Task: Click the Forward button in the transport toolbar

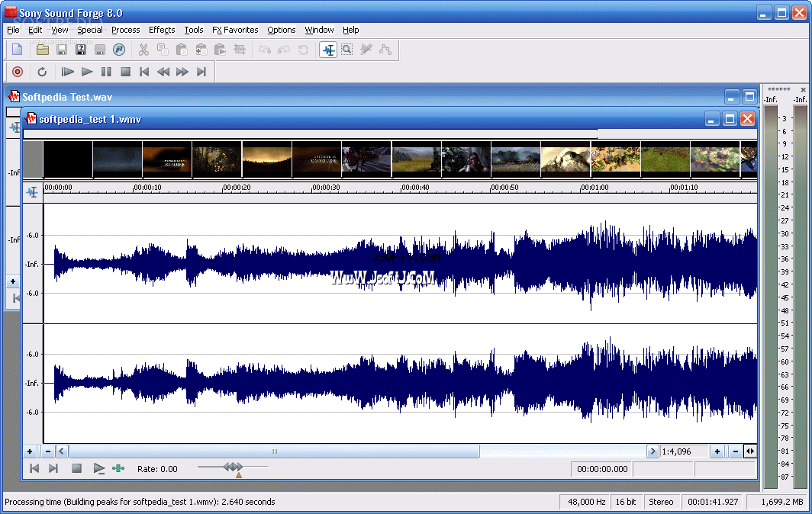Action: coord(182,72)
